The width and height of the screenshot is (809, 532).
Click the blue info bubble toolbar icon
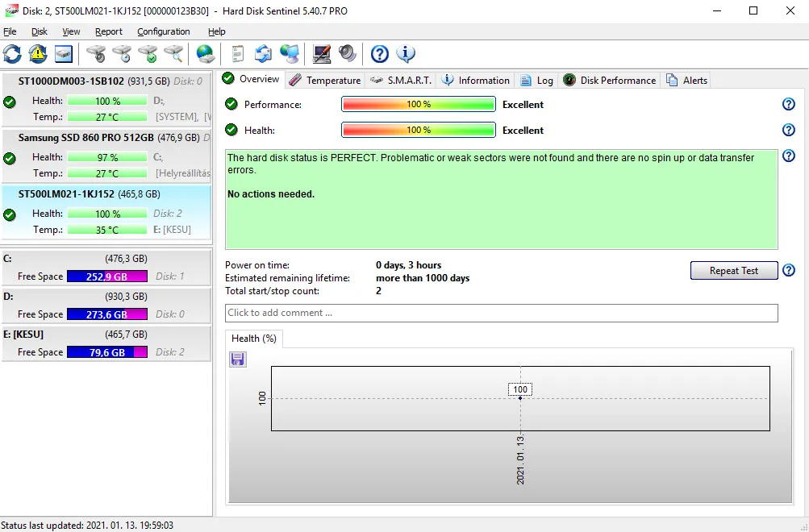point(406,54)
